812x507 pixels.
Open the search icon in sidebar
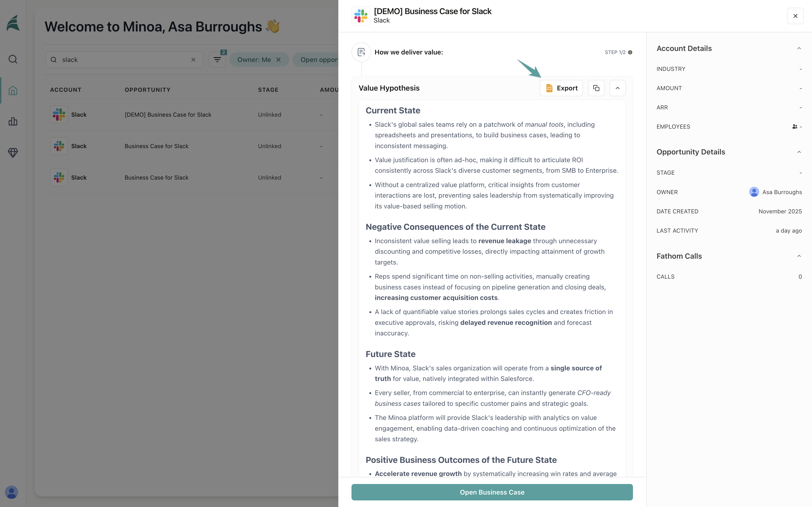(x=13, y=59)
